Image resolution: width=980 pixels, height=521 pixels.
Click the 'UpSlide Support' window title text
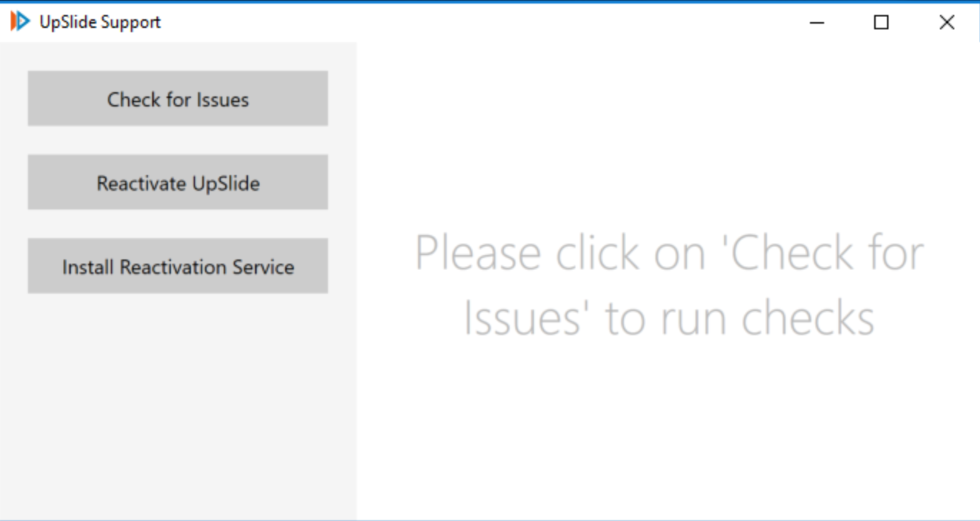(x=100, y=22)
